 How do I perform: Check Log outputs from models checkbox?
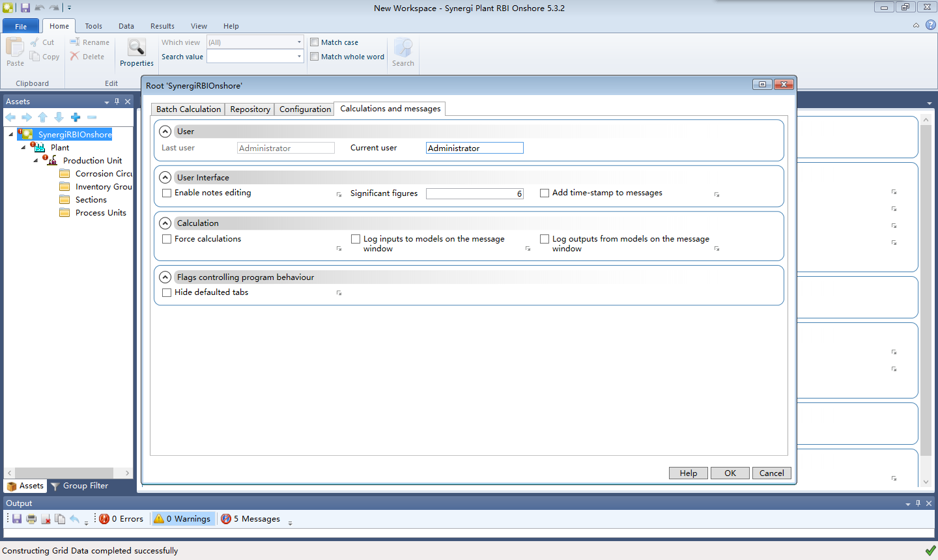tap(545, 239)
